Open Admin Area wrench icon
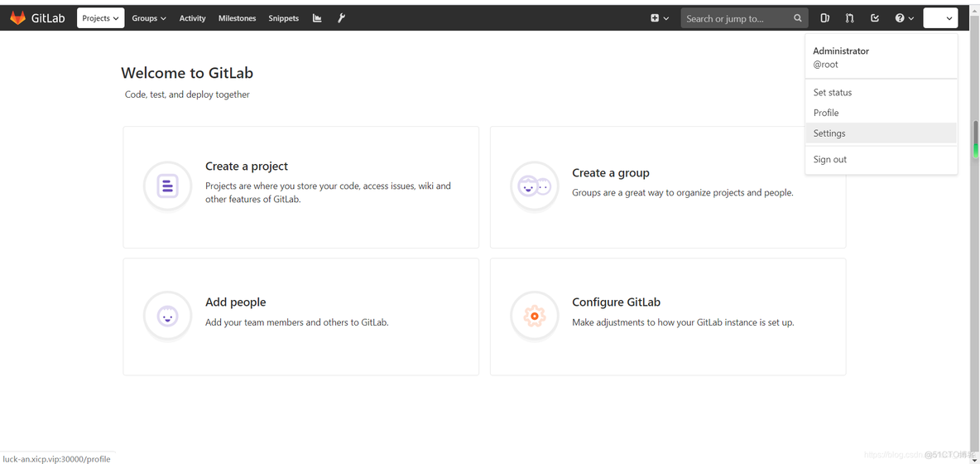980x464 pixels. (341, 18)
